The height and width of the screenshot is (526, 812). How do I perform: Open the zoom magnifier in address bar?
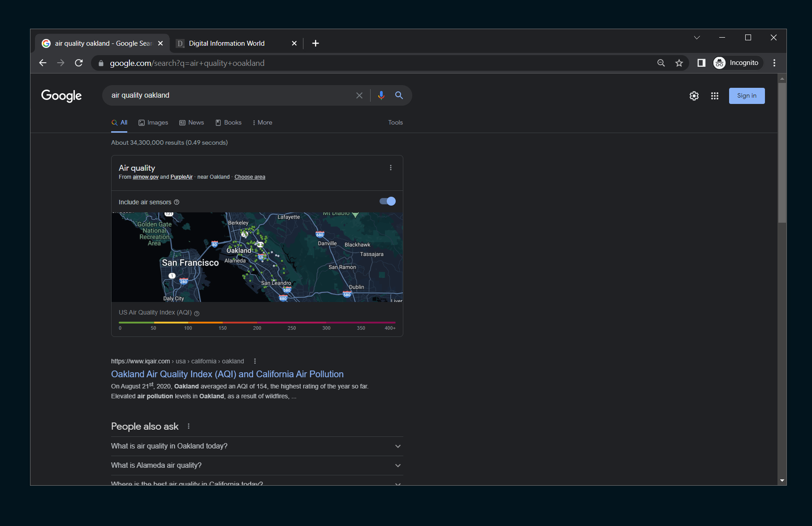point(661,63)
